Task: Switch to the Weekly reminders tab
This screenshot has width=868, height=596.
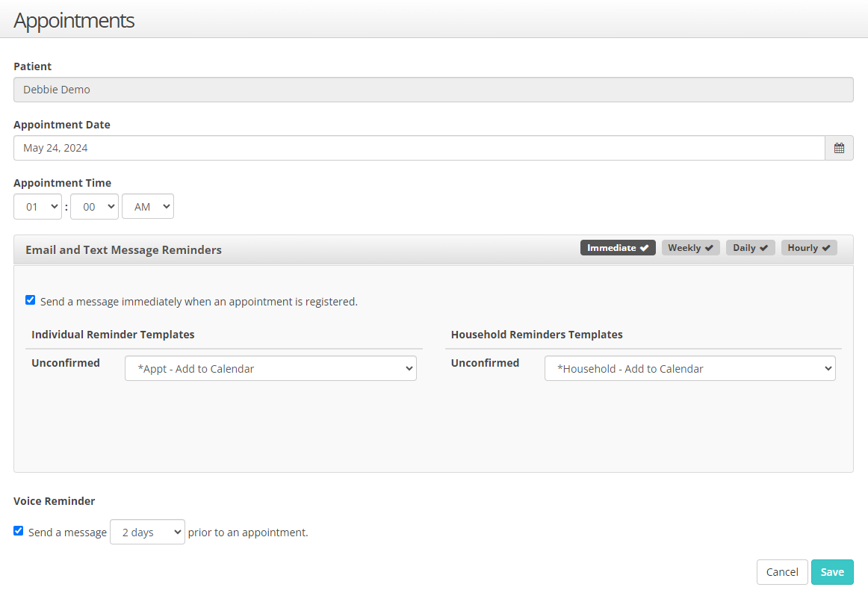Action: point(690,248)
